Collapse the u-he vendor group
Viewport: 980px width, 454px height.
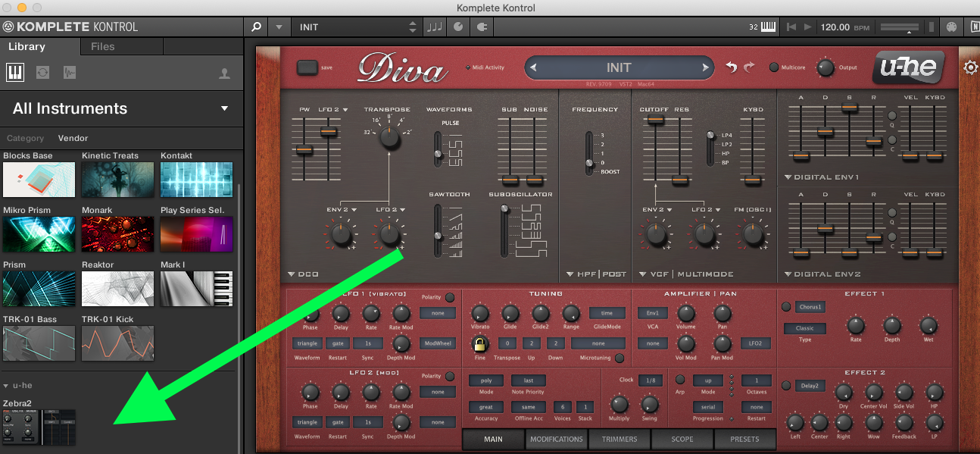(7, 386)
